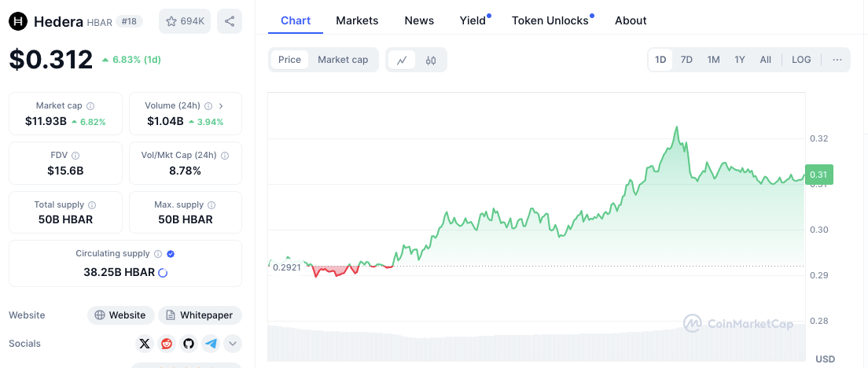Select the line chart view icon

pos(402,60)
